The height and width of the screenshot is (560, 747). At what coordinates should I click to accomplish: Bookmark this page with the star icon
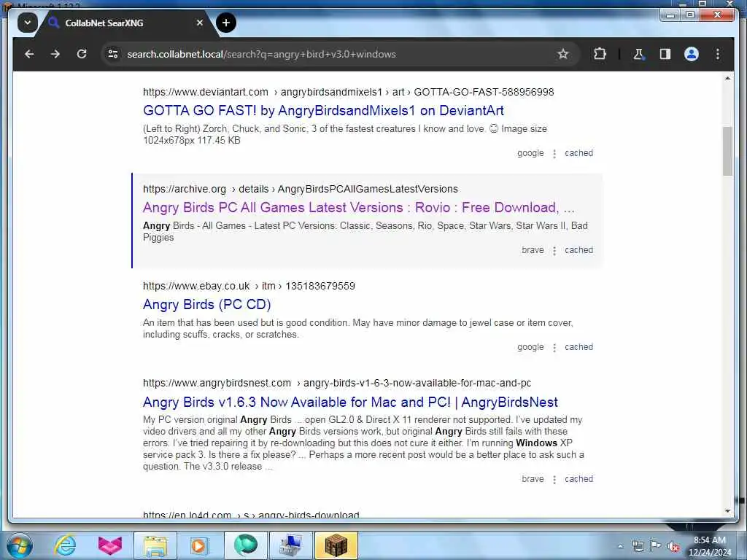(562, 54)
